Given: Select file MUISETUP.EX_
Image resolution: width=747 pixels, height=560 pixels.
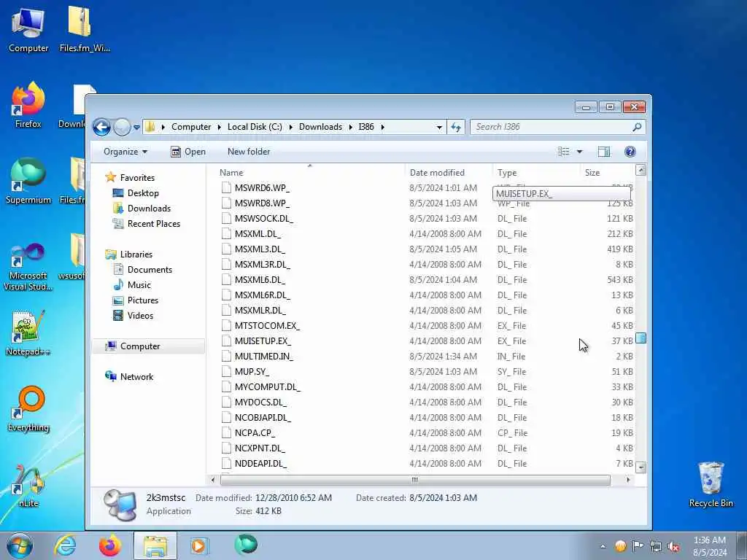Looking at the screenshot, I should 262,341.
